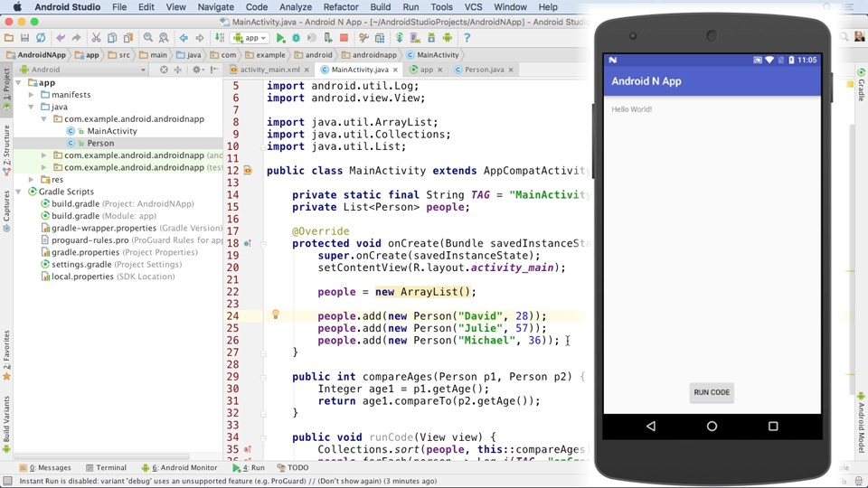Open the SDK Manager icon
868x488 pixels.
click(x=431, y=38)
